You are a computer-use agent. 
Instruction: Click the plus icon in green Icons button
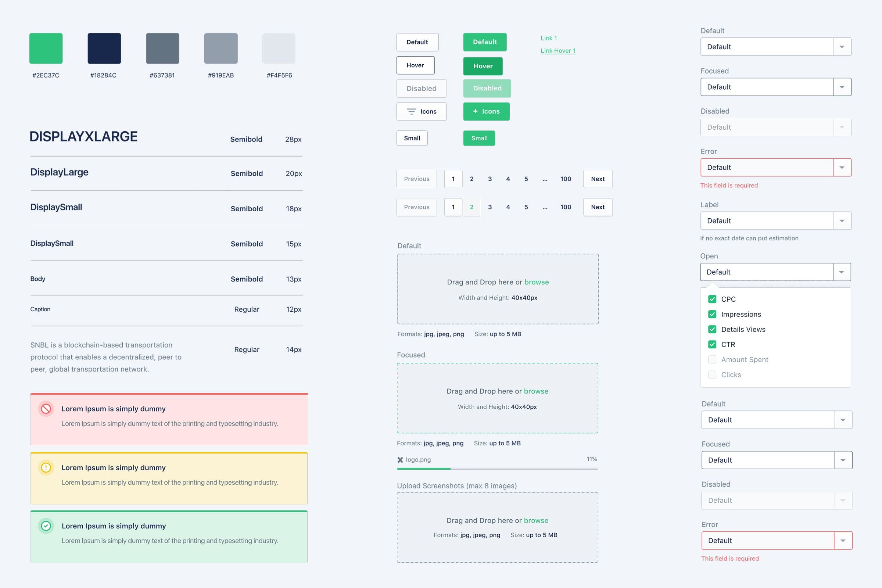(475, 111)
